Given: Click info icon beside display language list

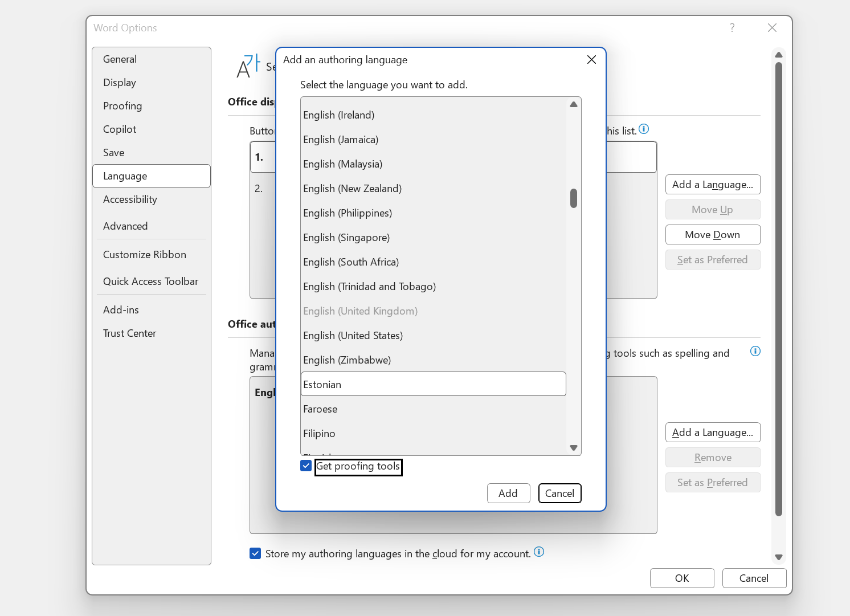Looking at the screenshot, I should click(644, 129).
